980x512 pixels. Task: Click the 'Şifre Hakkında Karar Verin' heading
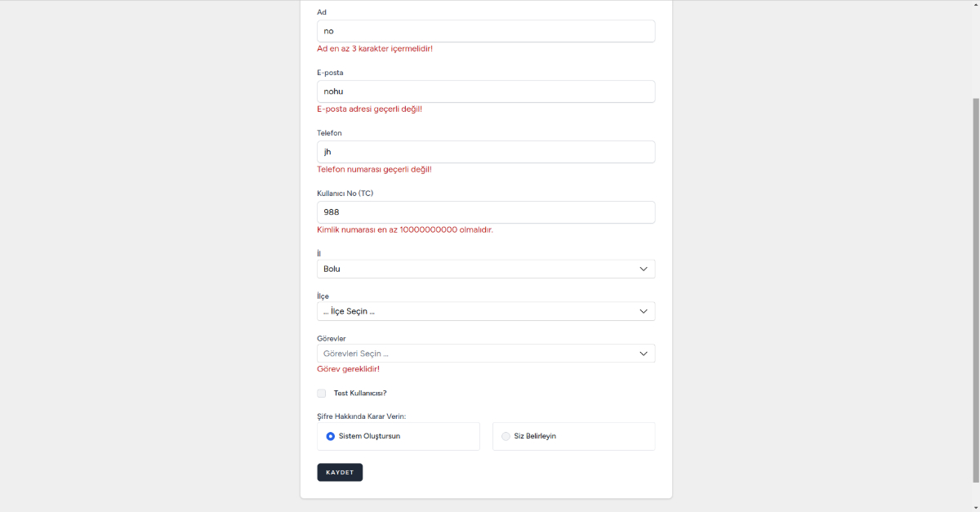[x=361, y=416]
